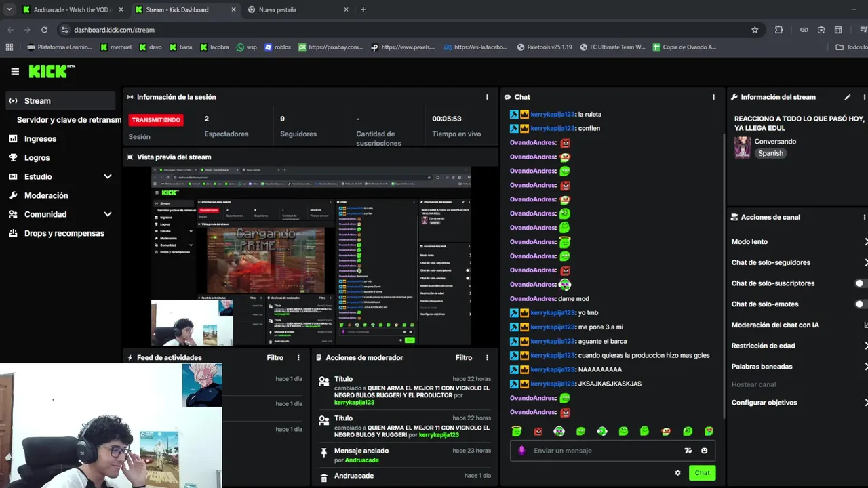The height and width of the screenshot is (488, 868).
Task: Open Feed de actividades options menu
Action: (x=298, y=357)
